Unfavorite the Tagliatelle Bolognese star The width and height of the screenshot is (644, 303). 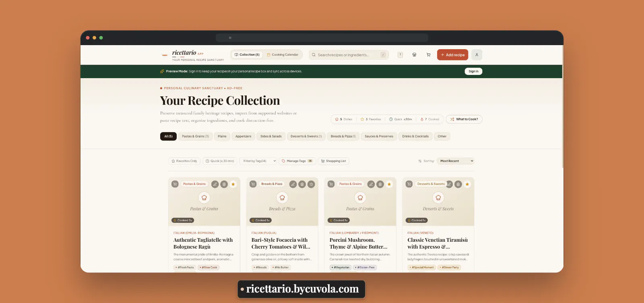click(233, 184)
